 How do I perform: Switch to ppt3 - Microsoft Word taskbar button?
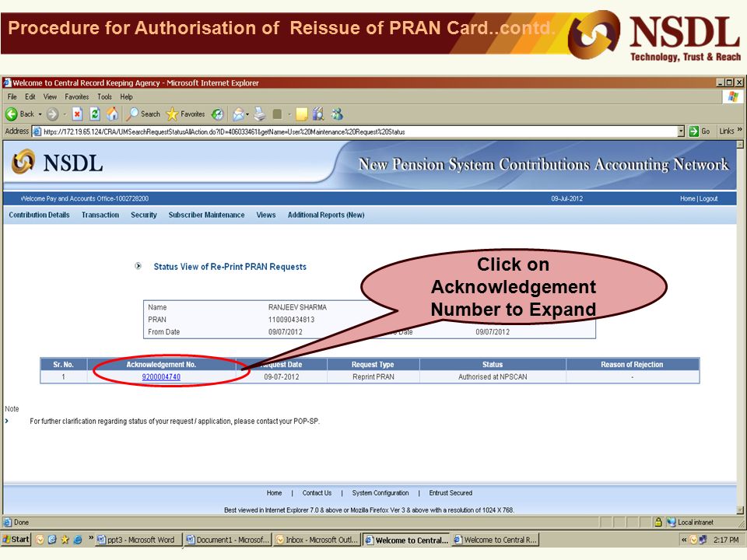pos(137,540)
